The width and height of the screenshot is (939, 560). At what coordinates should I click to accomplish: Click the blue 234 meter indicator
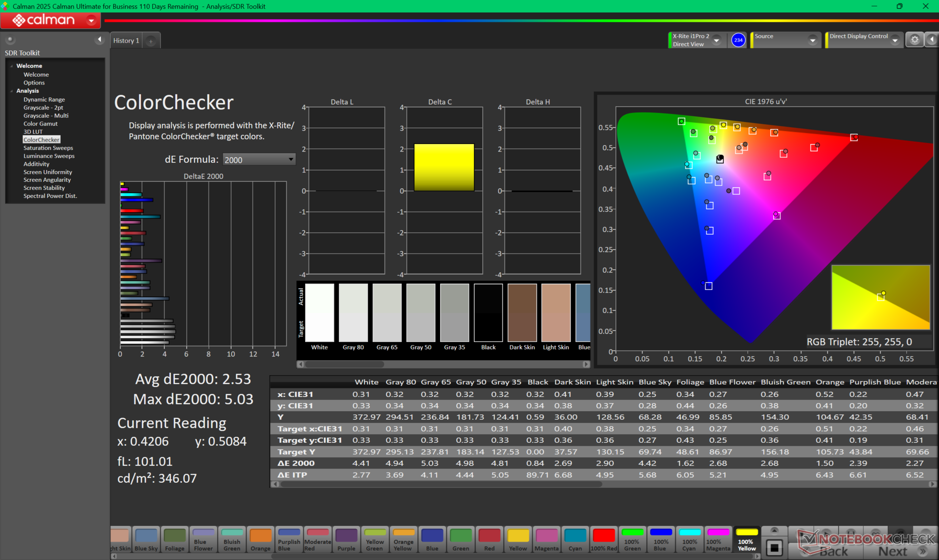[x=738, y=40]
